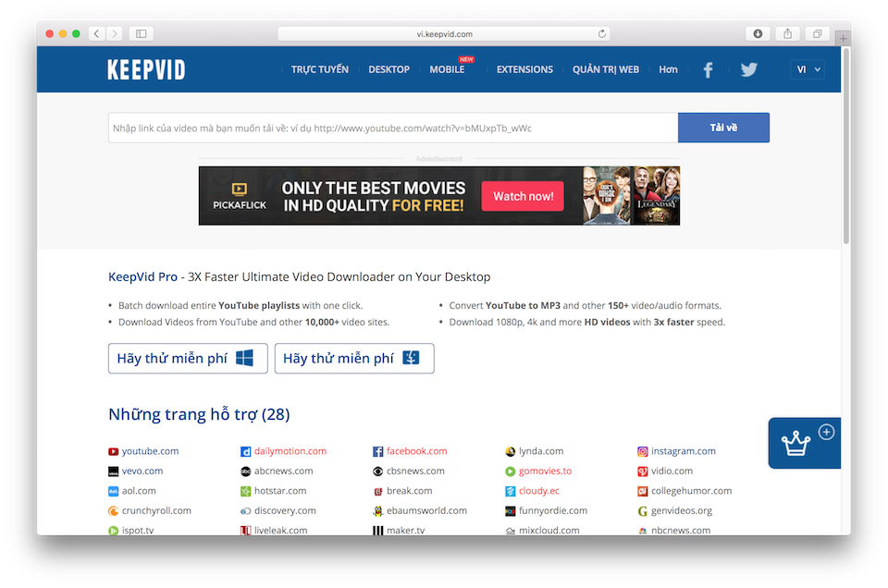Open the funnyordie.com link
The height and width of the screenshot is (588, 888).
pyautogui.click(x=553, y=510)
